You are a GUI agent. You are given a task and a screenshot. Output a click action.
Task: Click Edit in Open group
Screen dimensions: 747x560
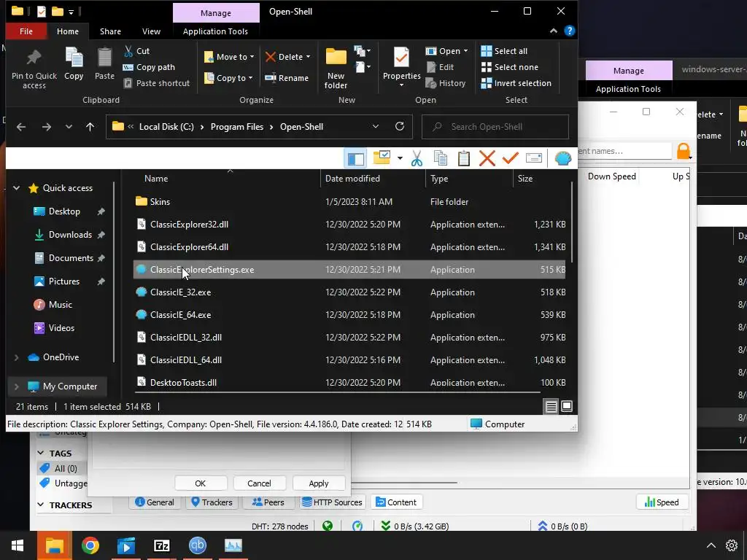440,67
